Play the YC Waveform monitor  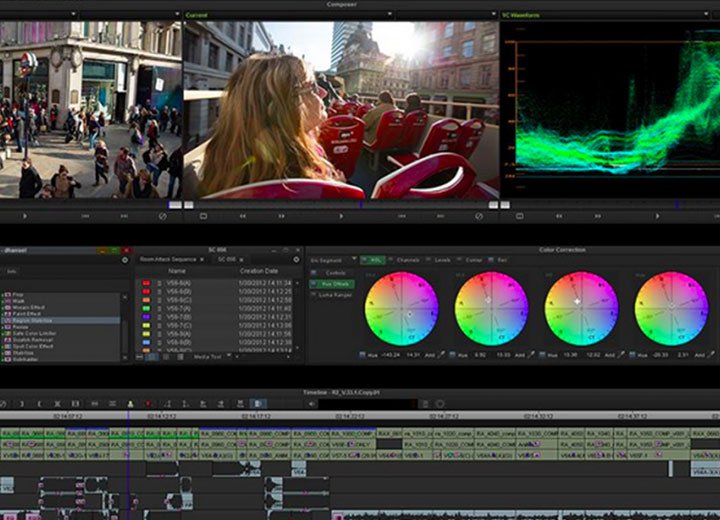[x=657, y=216]
